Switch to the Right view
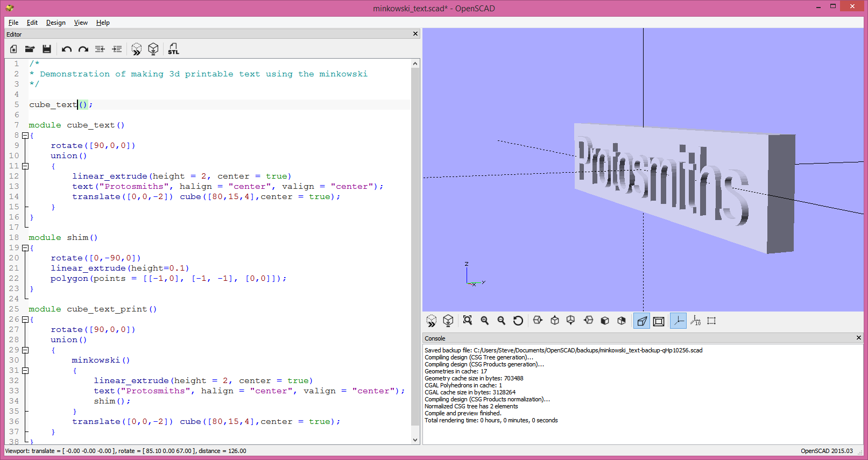The image size is (868, 460). coord(538,321)
